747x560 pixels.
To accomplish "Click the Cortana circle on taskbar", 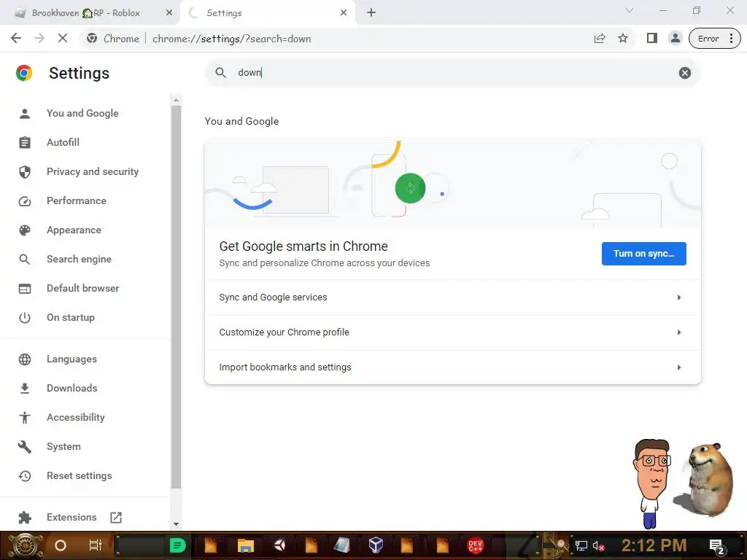I will coord(60,545).
